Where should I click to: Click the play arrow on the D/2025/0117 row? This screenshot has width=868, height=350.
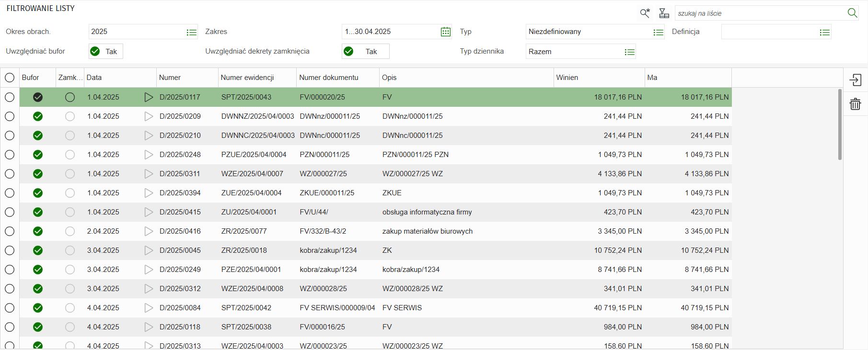[149, 97]
